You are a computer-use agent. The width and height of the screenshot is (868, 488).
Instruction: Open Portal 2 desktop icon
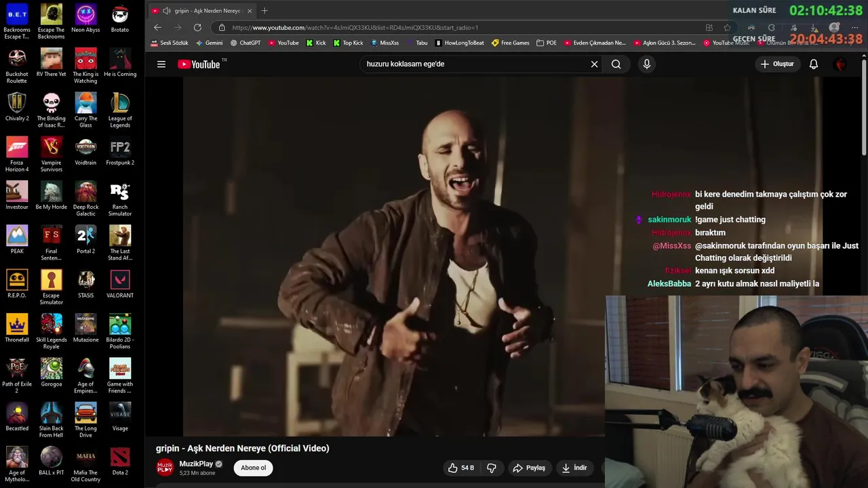[x=85, y=239]
